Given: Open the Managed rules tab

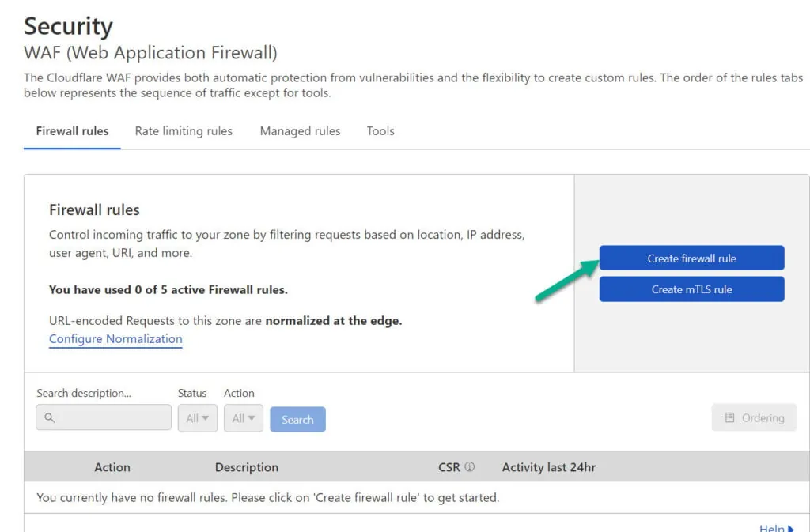Looking at the screenshot, I should coord(300,131).
